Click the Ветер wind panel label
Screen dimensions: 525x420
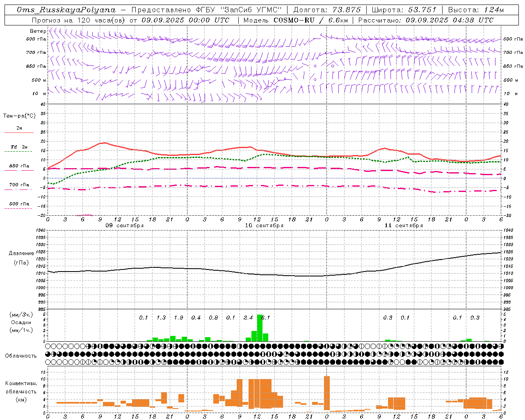38,31
